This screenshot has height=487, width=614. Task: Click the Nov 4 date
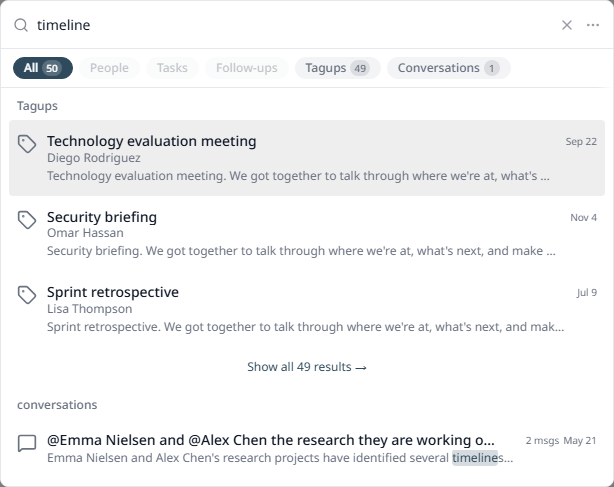point(583,217)
